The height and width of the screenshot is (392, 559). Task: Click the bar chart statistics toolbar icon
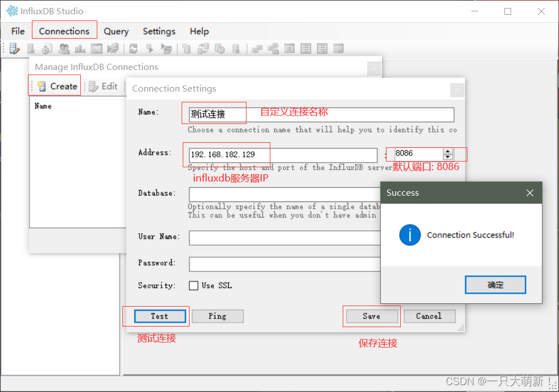(80, 48)
